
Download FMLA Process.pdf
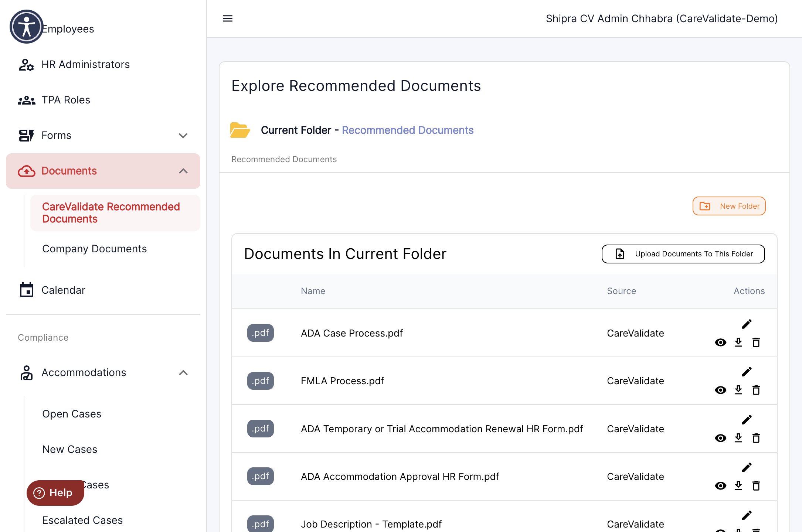(738, 390)
